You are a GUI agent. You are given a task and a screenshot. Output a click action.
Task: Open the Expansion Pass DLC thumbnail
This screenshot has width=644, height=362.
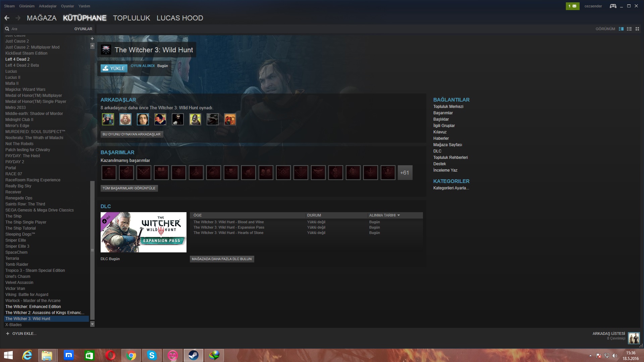tap(144, 232)
